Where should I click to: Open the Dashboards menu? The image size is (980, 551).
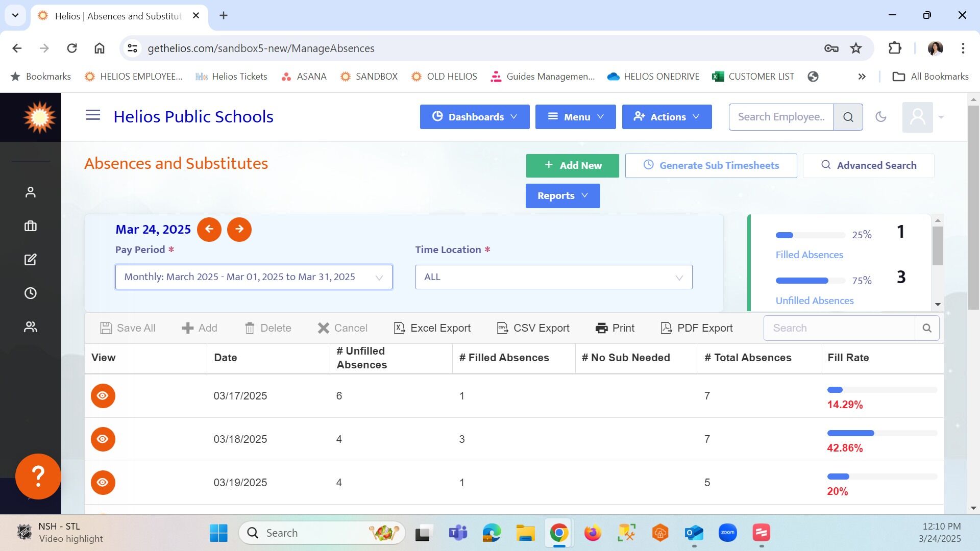click(475, 117)
